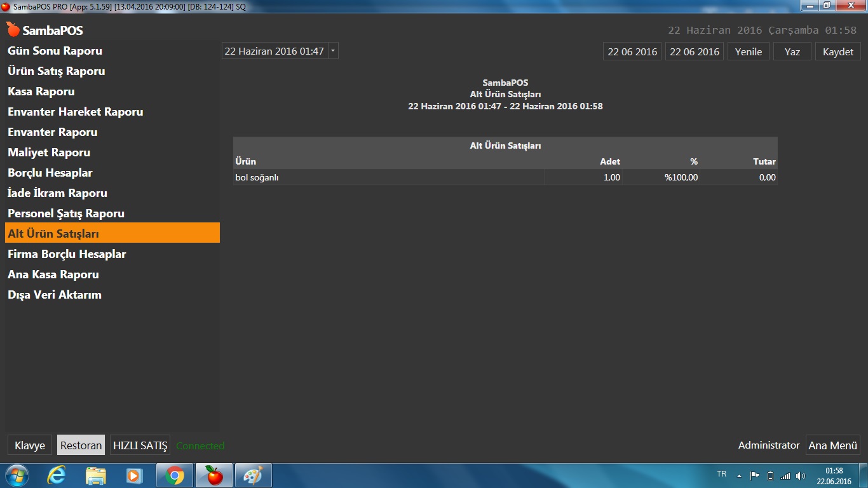Launch Internet Explorer from the taskbar
The width and height of the screenshot is (868, 488).
point(57,475)
